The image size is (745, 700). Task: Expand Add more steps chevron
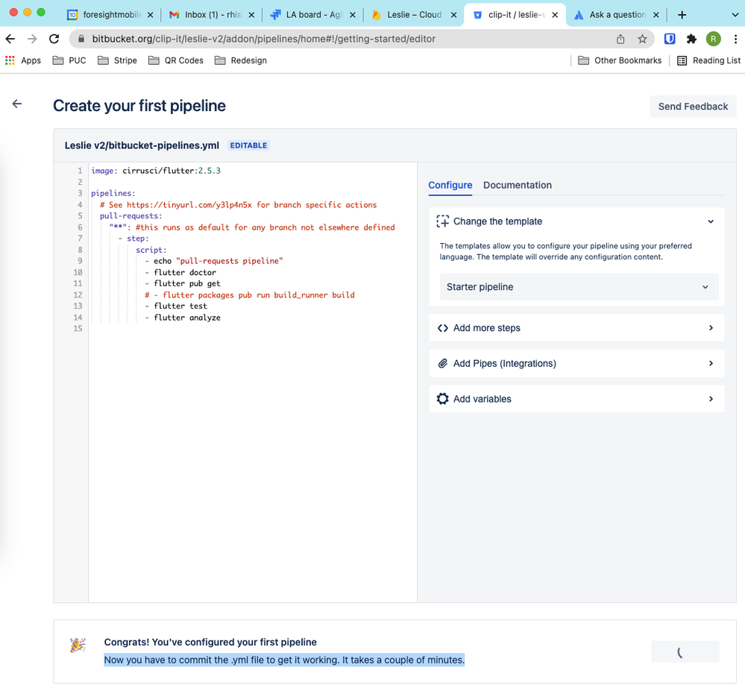[x=711, y=328]
